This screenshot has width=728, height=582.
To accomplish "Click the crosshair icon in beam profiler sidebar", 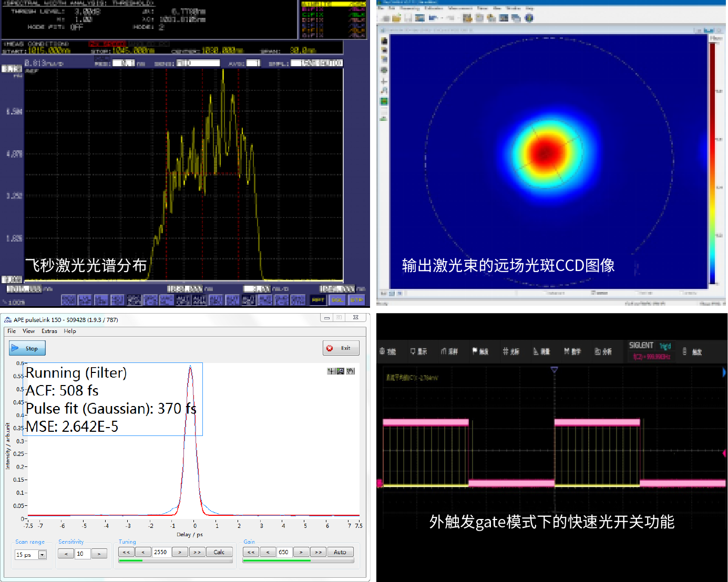I will [384, 81].
